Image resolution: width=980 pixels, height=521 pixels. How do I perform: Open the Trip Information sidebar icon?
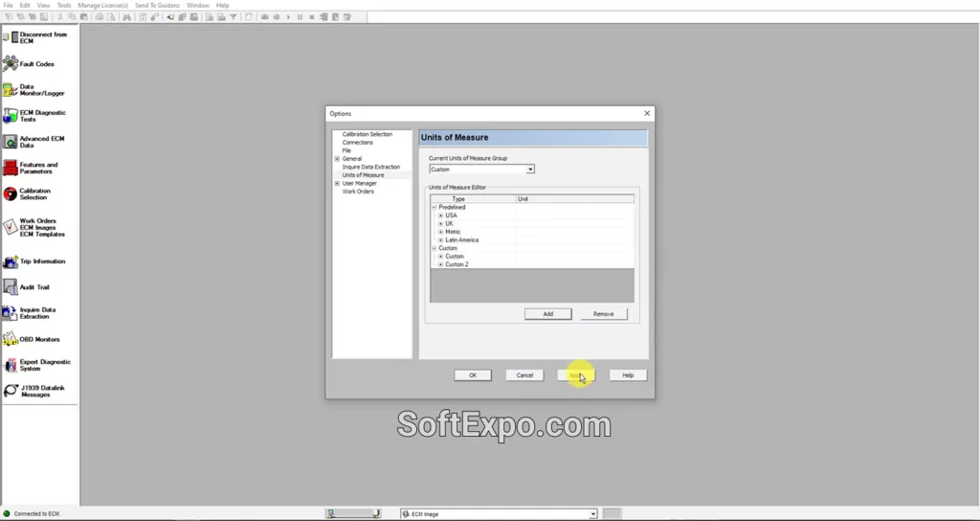[10, 261]
